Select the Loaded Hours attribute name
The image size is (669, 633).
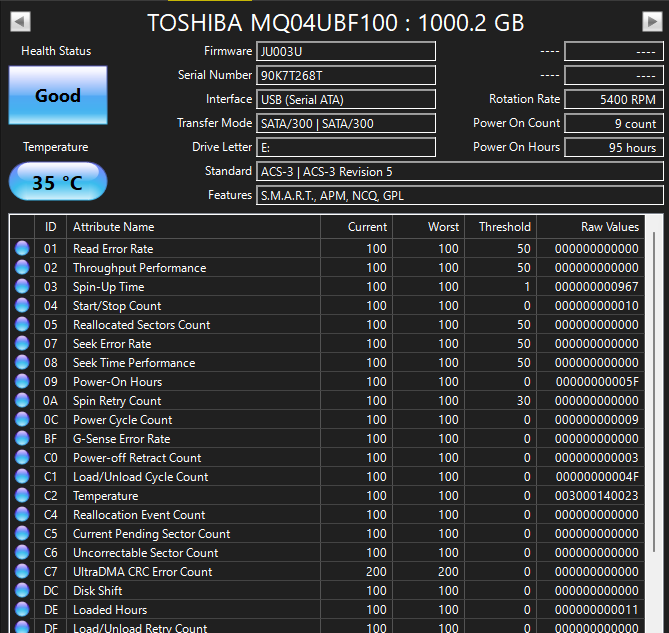[110, 610]
